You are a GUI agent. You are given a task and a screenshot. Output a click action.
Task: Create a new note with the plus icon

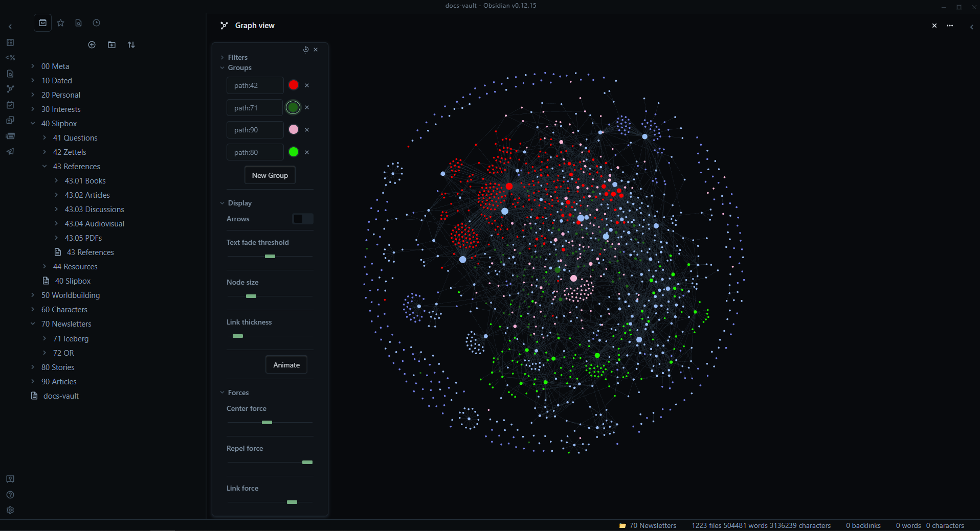click(92, 44)
